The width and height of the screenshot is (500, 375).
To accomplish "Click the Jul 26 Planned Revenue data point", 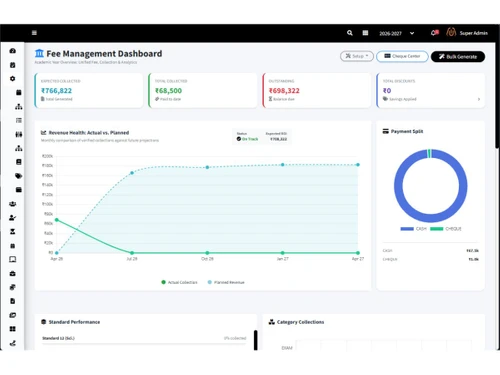I will [132, 173].
